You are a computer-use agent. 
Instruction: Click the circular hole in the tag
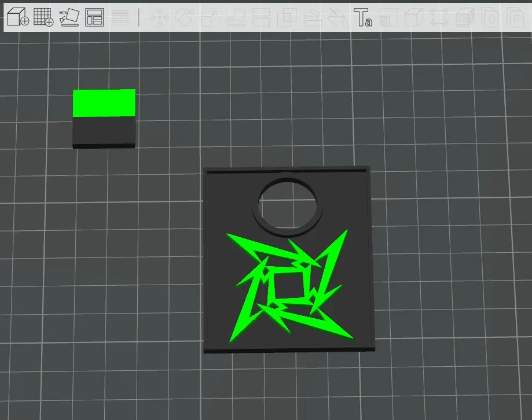point(288,201)
